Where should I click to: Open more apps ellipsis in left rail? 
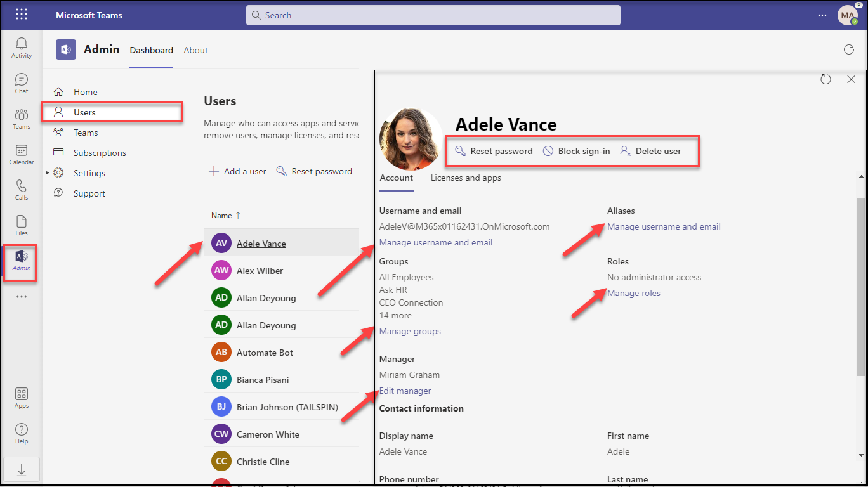[22, 296]
